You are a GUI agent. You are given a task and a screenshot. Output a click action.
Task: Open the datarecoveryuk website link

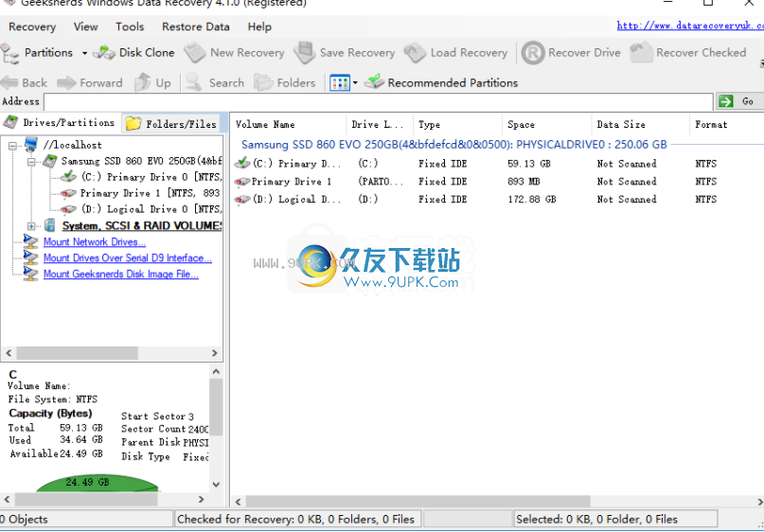[690, 26]
